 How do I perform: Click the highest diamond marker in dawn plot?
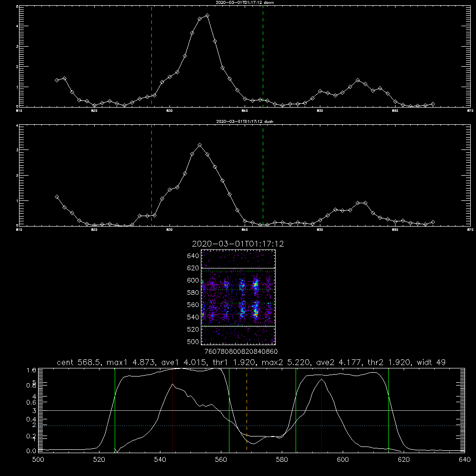(207, 16)
